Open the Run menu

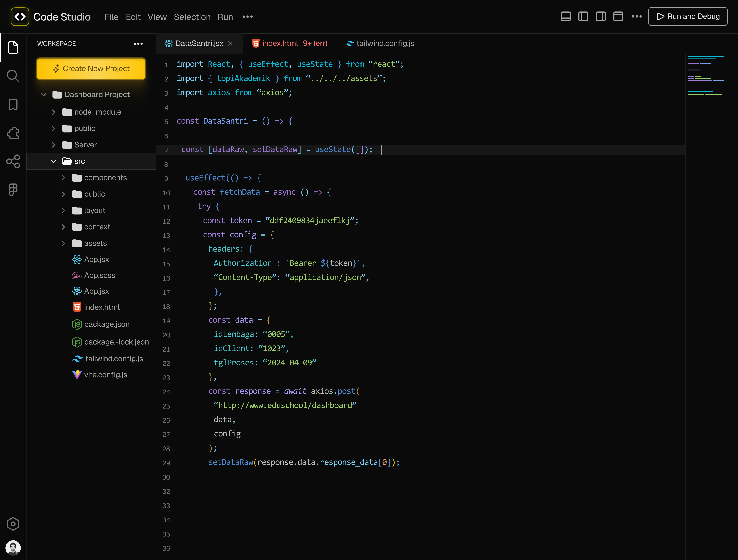(225, 17)
